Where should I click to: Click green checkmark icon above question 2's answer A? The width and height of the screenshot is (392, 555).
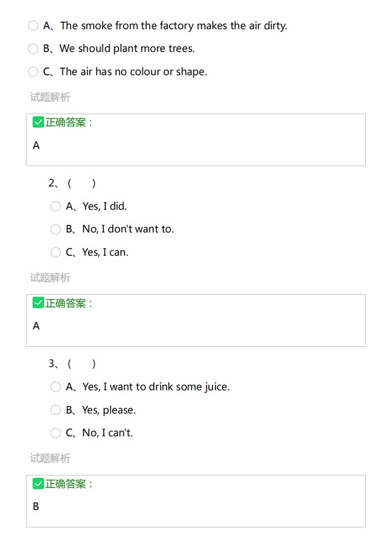(x=38, y=303)
